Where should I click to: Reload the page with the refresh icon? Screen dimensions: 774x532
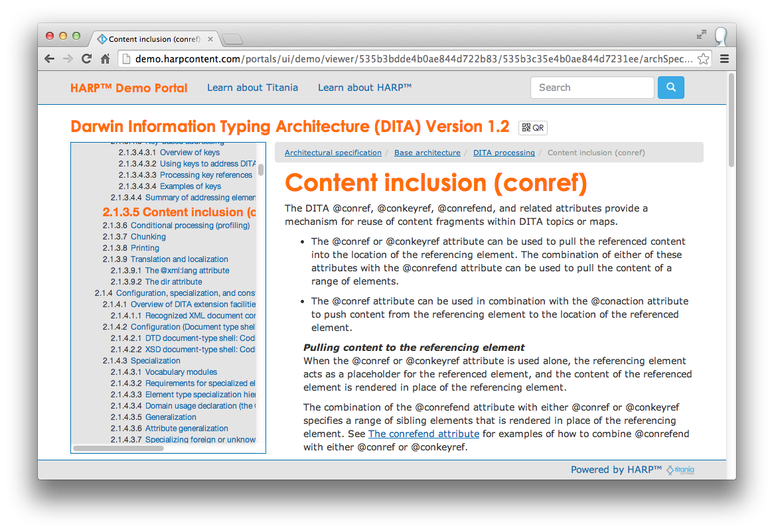point(86,58)
